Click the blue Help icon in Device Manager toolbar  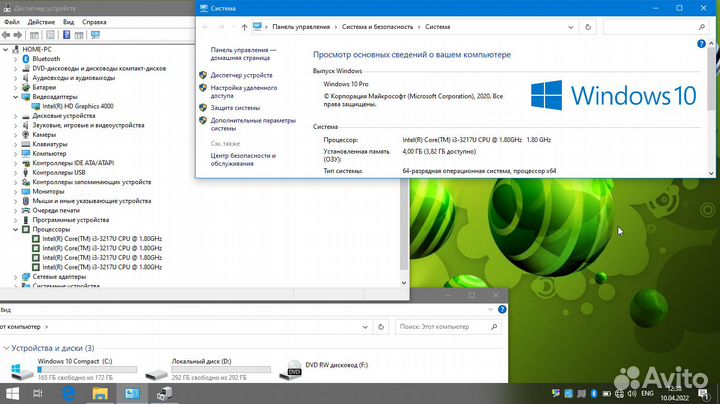(67, 35)
